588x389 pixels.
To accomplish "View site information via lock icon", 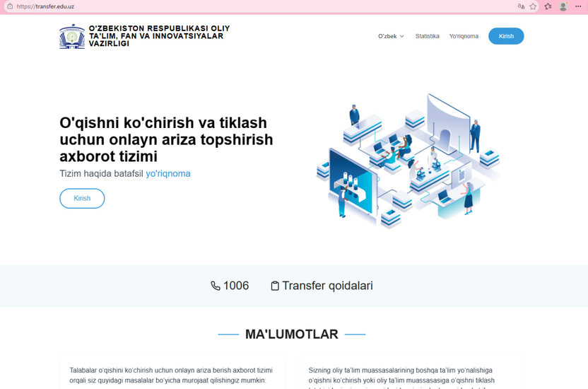I will tap(9, 6).
